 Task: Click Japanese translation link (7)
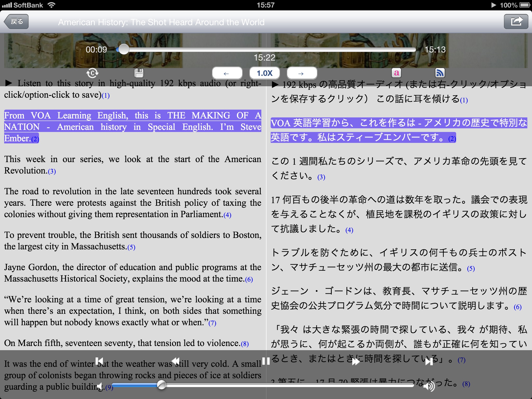(462, 360)
